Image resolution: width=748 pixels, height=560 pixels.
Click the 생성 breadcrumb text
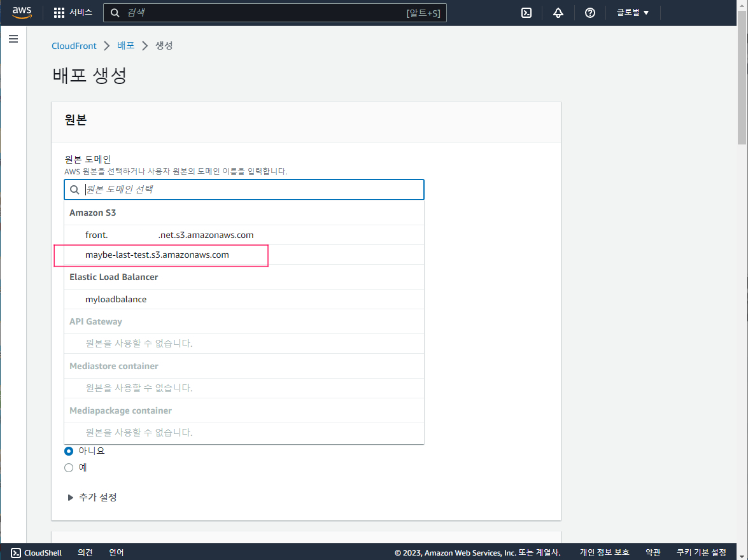point(164,45)
